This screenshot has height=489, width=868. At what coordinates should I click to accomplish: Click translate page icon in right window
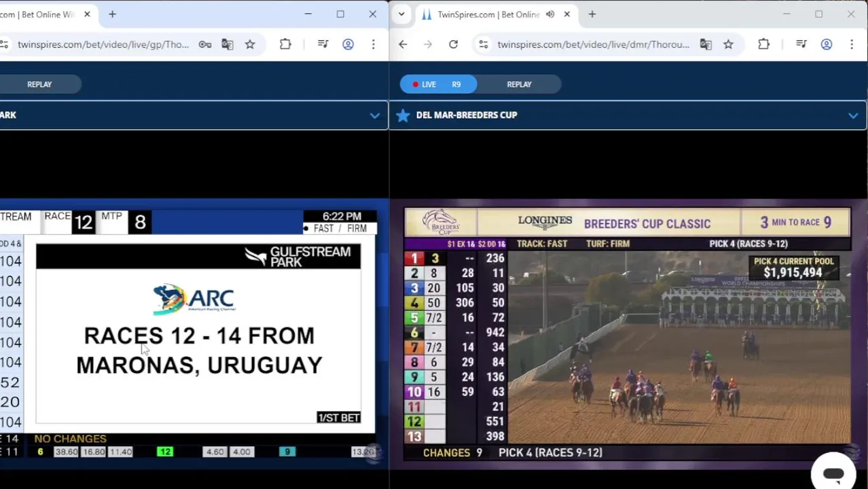706,45
